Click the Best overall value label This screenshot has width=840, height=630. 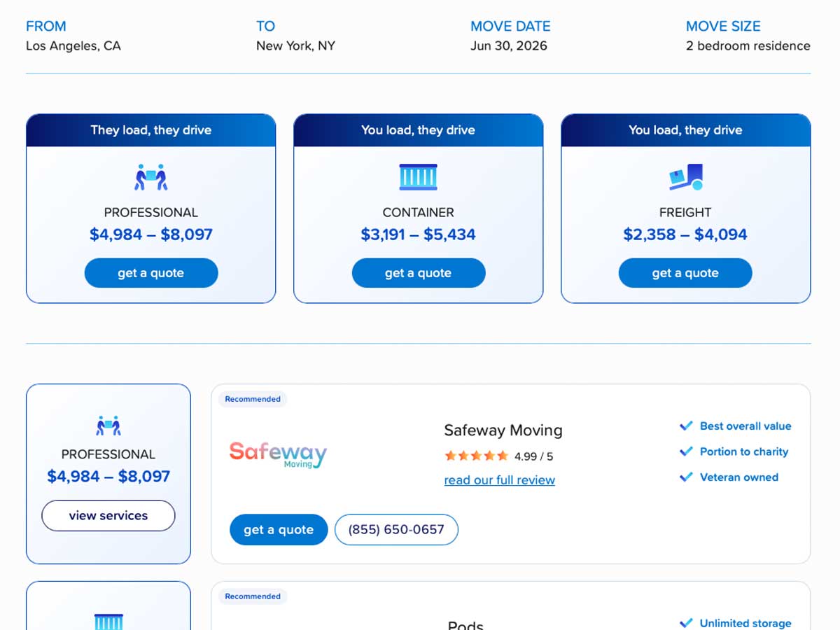pyautogui.click(x=745, y=426)
